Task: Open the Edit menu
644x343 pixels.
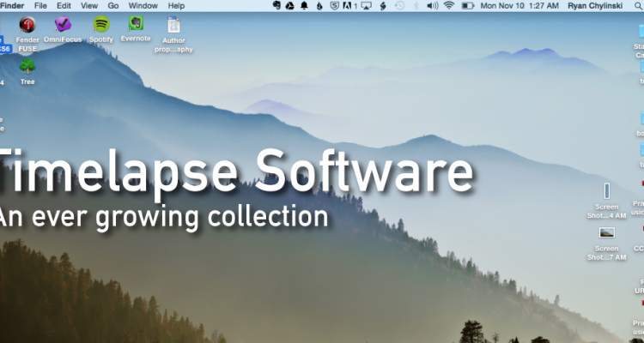Action: tap(64, 6)
